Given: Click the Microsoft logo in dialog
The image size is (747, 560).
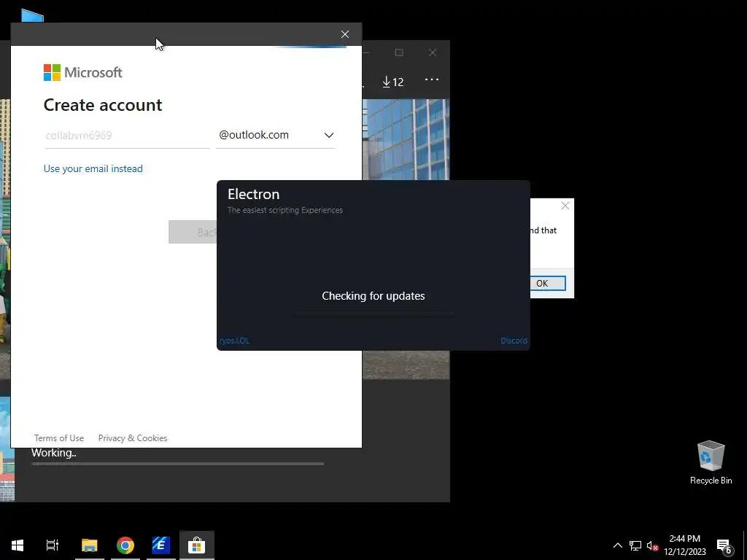Looking at the screenshot, I should point(83,72).
